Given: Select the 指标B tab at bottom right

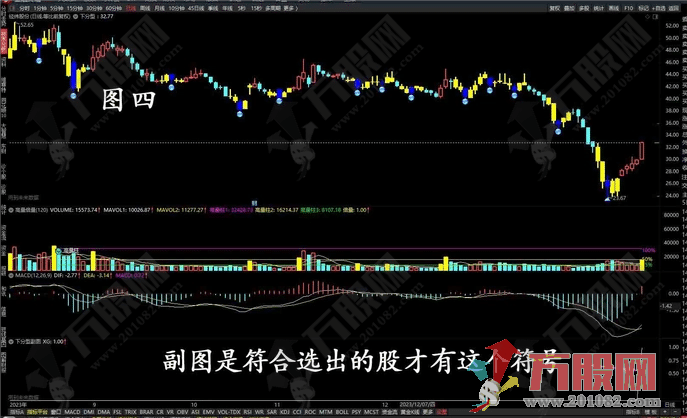Looking at the screenshot, I should coord(632,412).
